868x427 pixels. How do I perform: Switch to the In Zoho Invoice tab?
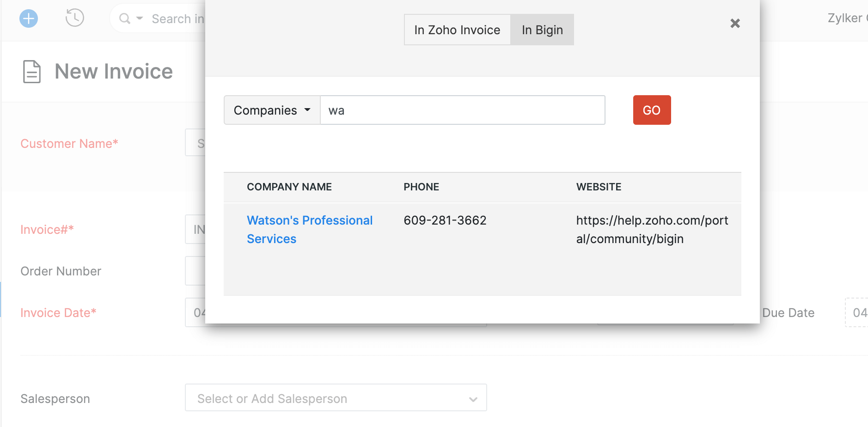tap(457, 30)
